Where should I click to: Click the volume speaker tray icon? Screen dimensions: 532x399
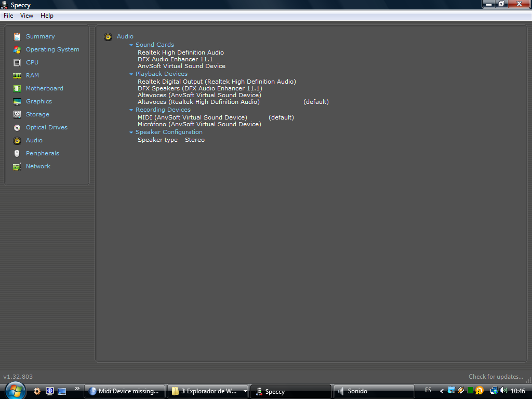503,391
